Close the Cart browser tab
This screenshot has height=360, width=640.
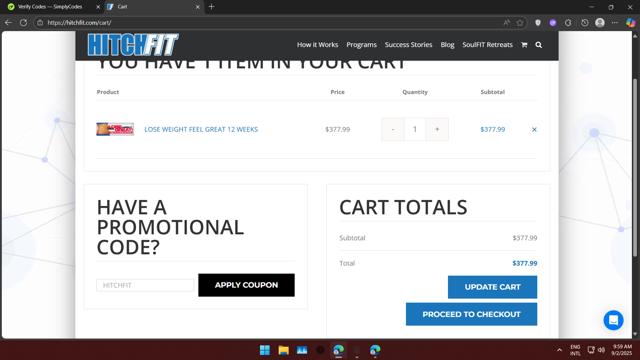[x=198, y=7]
